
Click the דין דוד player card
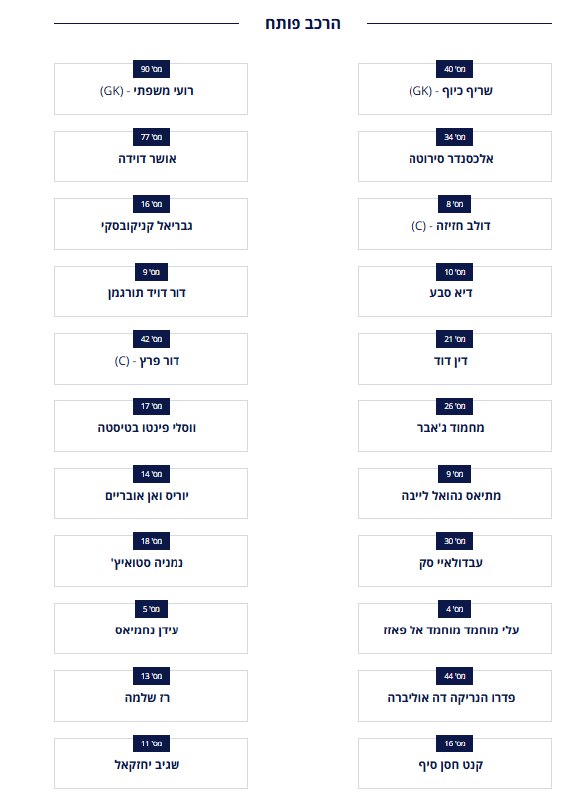(x=454, y=359)
